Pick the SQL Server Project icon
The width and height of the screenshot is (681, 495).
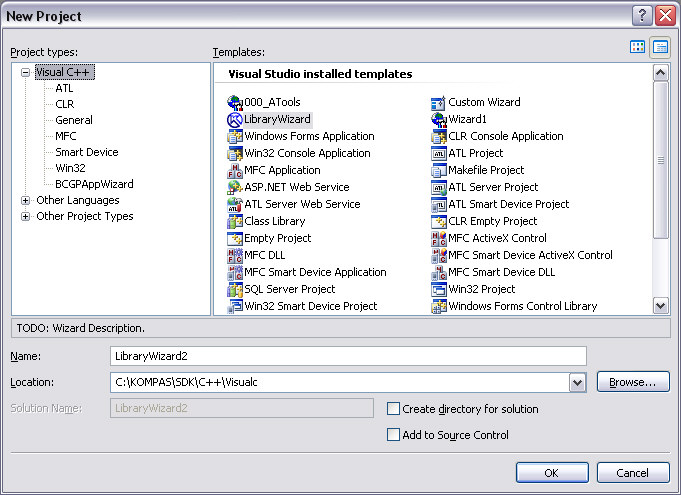235,289
